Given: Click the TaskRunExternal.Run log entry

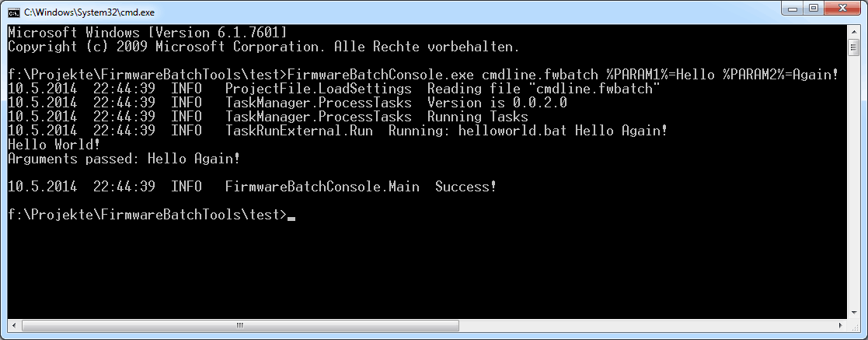Looking at the screenshot, I should (x=299, y=131).
